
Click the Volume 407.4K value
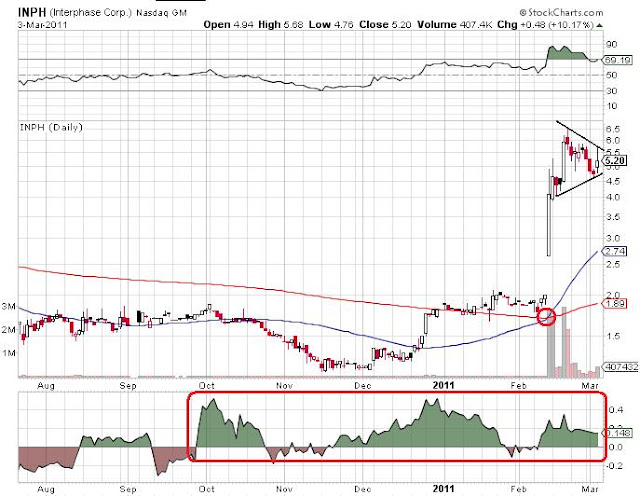click(455, 24)
